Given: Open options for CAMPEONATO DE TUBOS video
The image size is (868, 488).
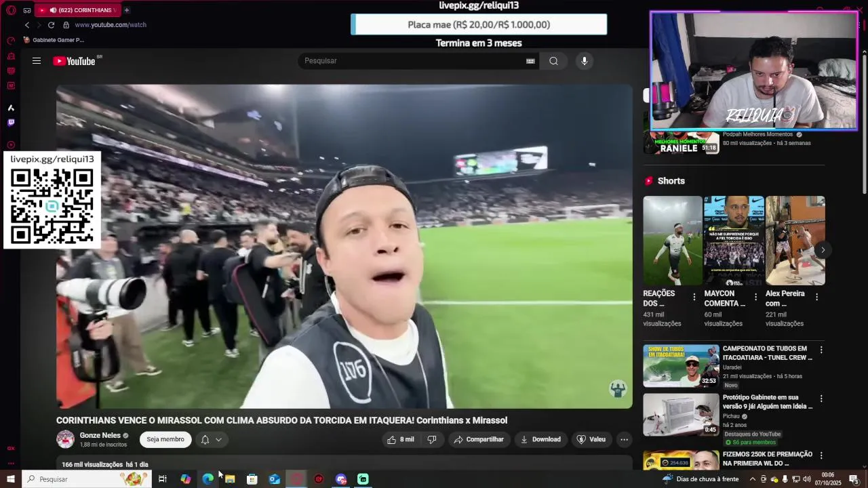Looking at the screenshot, I should click(x=821, y=350).
